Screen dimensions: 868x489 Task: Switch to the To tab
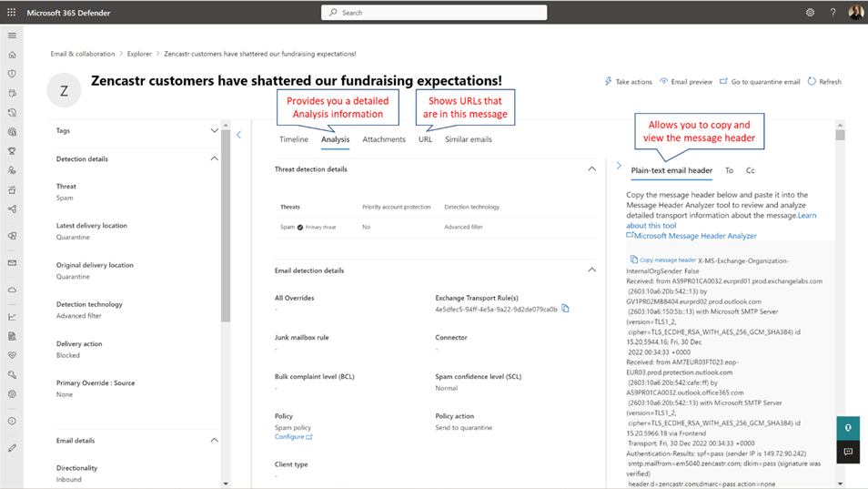(729, 170)
